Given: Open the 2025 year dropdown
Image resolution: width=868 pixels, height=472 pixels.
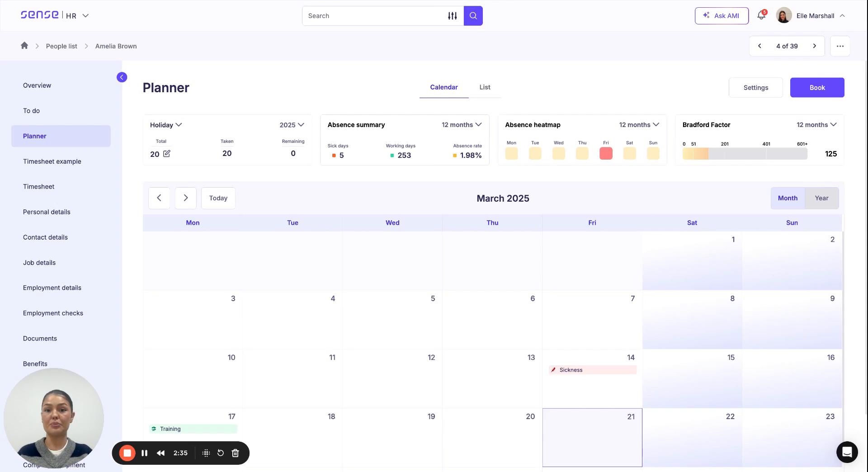Looking at the screenshot, I should (x=291, y=125).
